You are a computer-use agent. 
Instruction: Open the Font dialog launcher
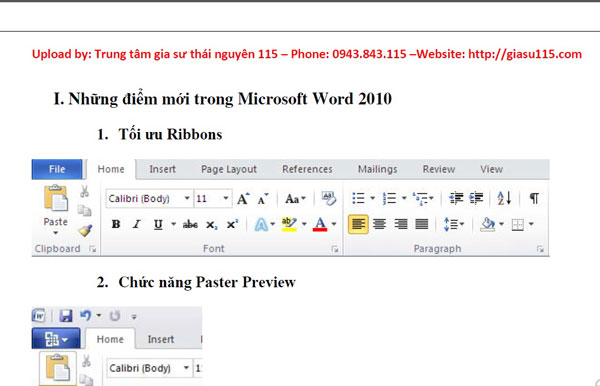tap(335, 249)
